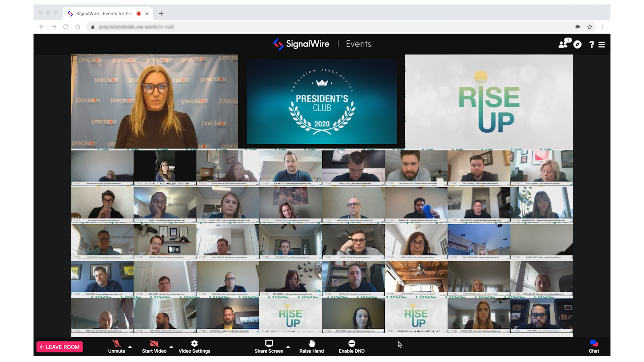Bookmark this page with the star
The height and width of the screenshot is (362, 644).
pos(590,27)
